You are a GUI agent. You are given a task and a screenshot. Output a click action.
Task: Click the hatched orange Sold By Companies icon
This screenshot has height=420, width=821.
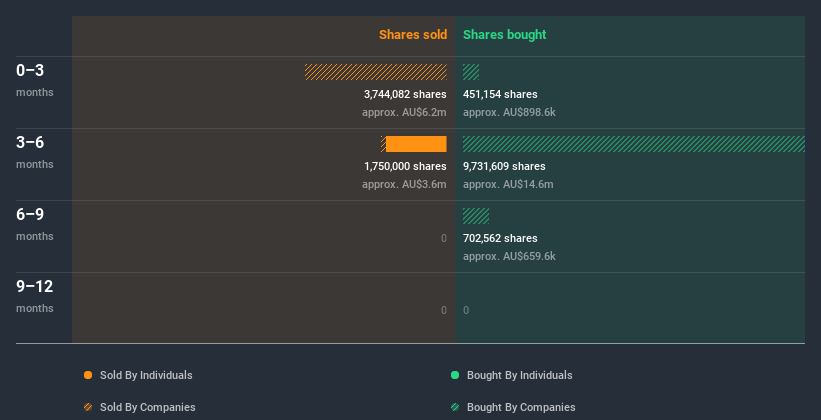[x=88, y=407]
